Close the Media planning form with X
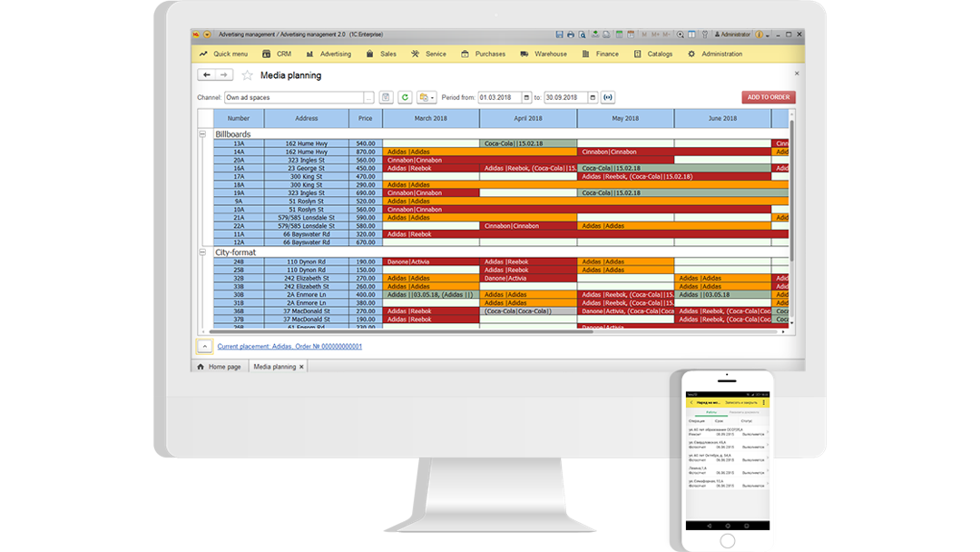The width and height of the screenshot is (980, 552). (797, 74)
